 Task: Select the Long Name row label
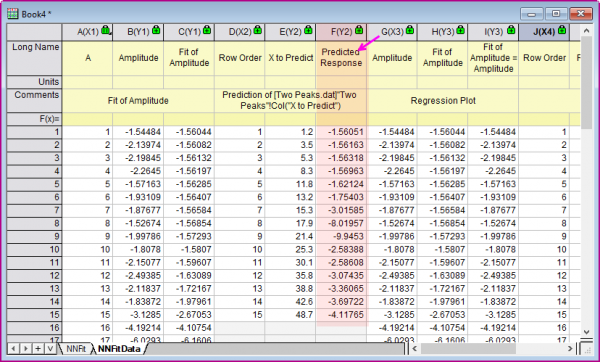coord(34,58)
